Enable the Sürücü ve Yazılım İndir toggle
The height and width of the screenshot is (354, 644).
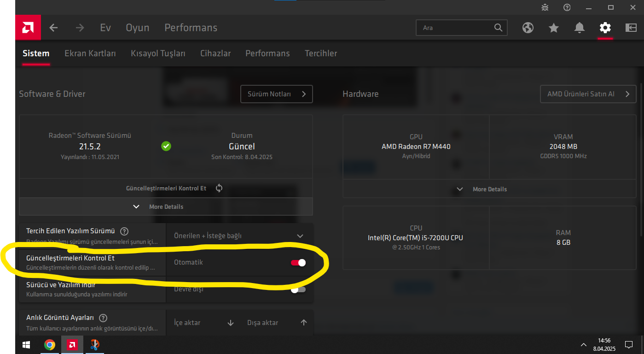pyautogui.click(x=298, y=289)
